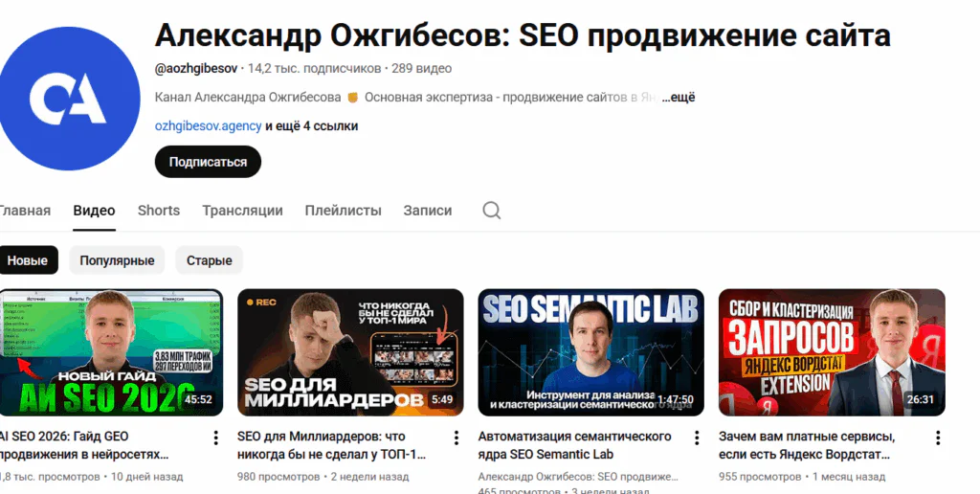Open Сбор и кластеризация запросов thumbnail
Screen dimensions: 980x494
[x=832, y=352]
